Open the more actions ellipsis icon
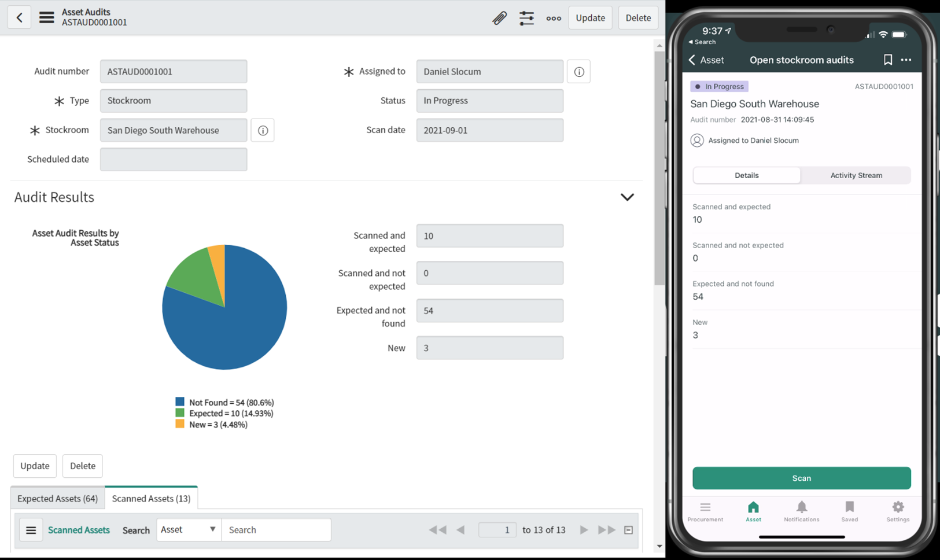The image size is (940, 560). coord(553,18)
